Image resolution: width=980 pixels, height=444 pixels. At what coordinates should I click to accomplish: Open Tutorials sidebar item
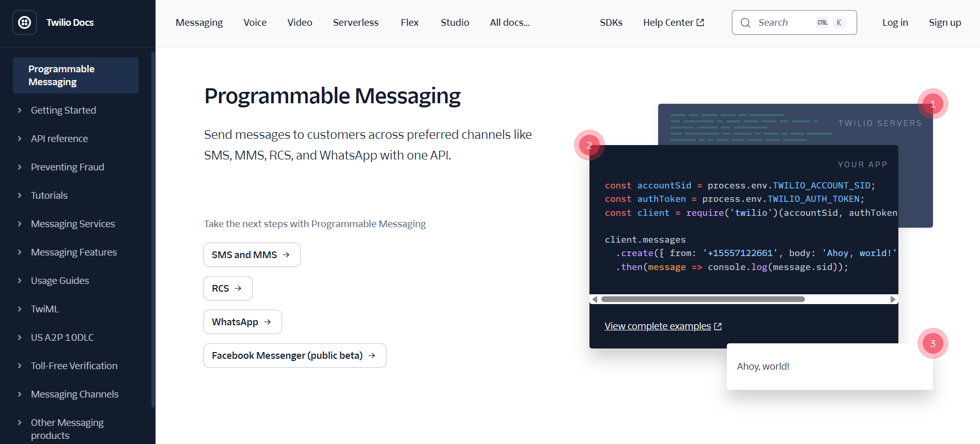coord(49,195)
